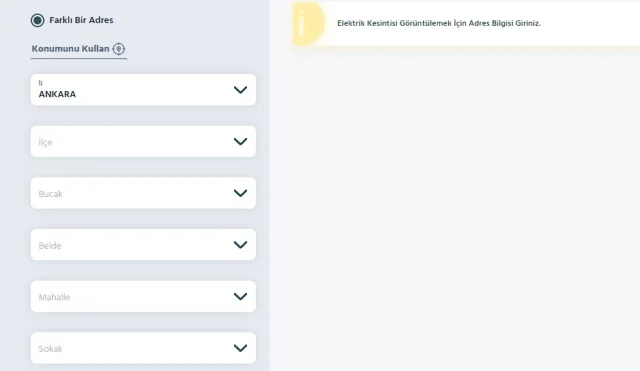Expand the Belde selection box
The height and width of the screenshot is (371, 640).
(143, 245)
